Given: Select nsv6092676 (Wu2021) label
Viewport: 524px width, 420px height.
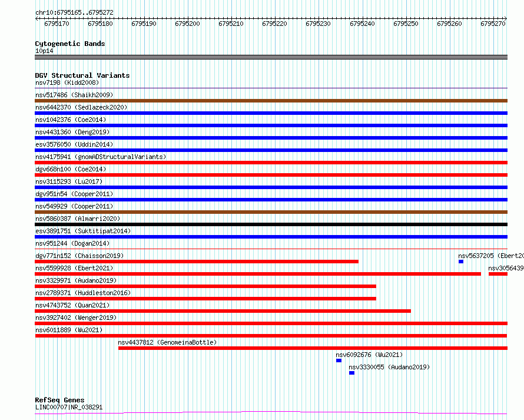Looking at the screenshot, I should (369, 355).
